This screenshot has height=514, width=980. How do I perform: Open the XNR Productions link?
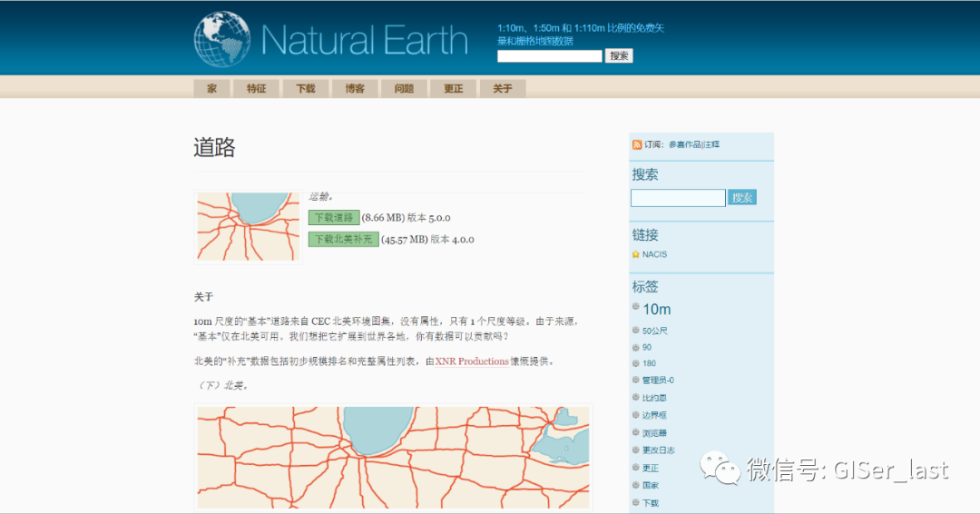tap(472, 361)
